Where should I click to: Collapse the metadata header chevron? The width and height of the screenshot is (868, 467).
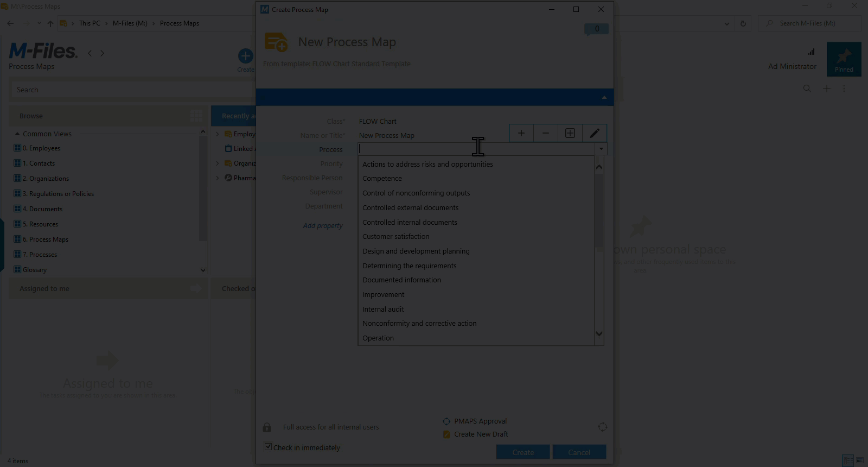(604, 98)
